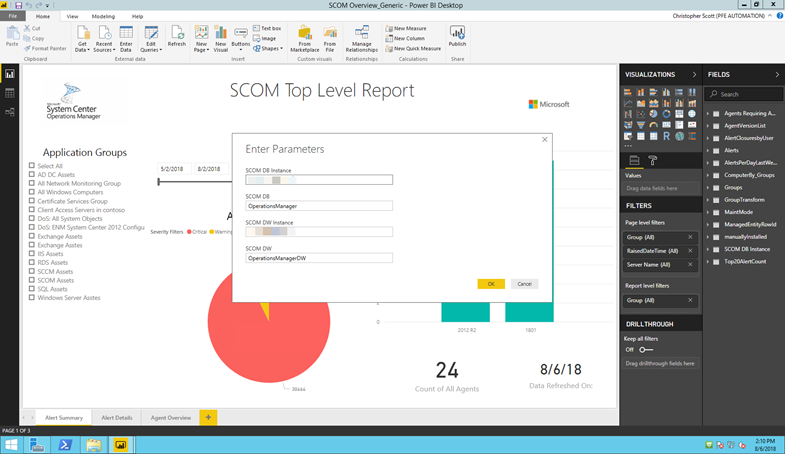
Task: Expand the MaintMode table
Action: tap(708, 212)
